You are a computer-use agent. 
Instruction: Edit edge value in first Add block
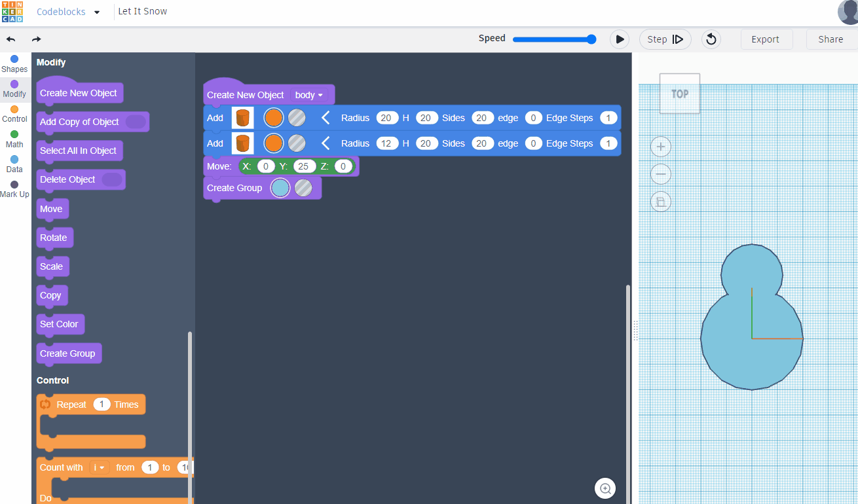point(534,118)
